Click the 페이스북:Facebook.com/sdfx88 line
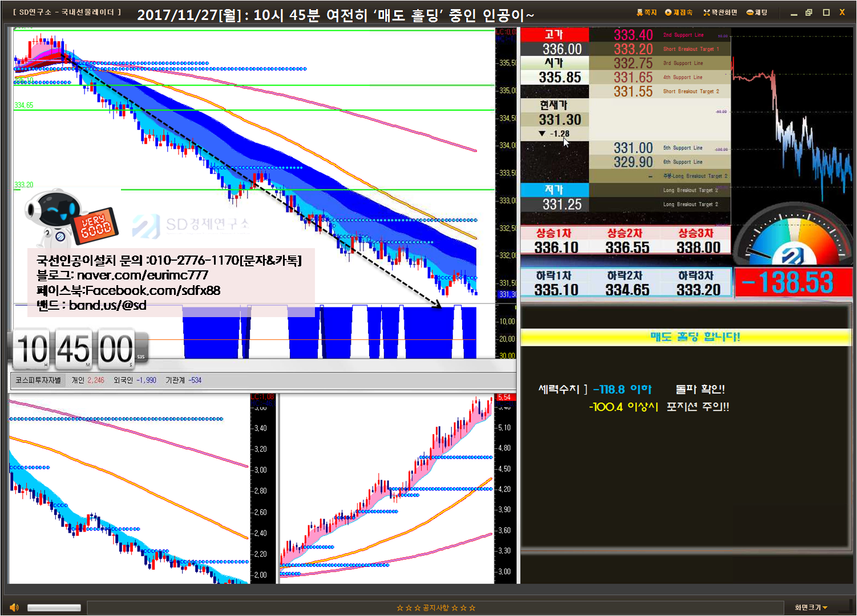857x616 pixels. coord(128,290)
